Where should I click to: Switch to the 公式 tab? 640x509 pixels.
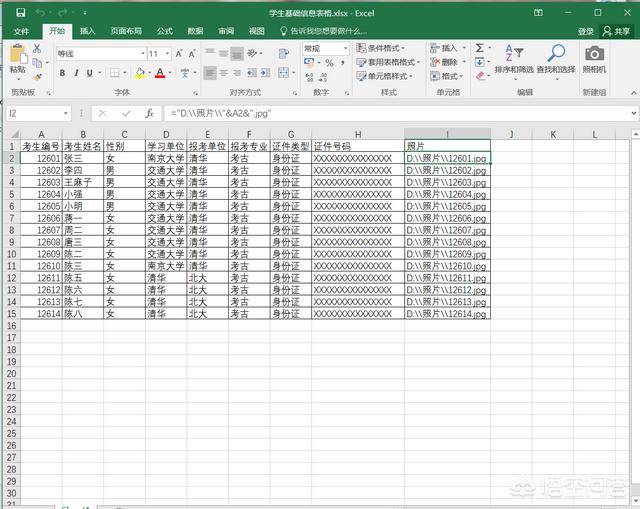click(164, 31)
